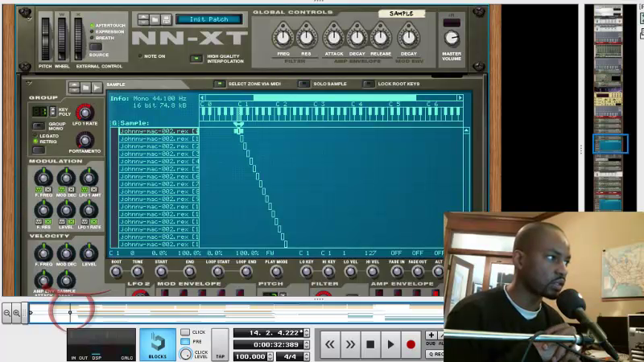Turn the LFO 1 Rate group knob
The height and width of the screenshot is (362, 644).
coord(85,112)
